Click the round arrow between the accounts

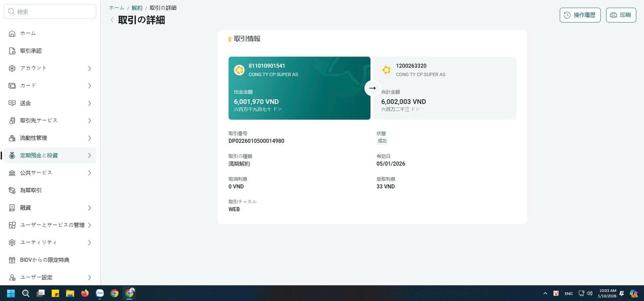372,88
